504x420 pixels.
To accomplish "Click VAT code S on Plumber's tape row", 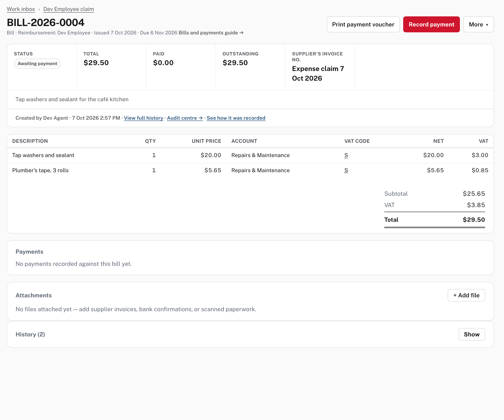I will click(346, 170).
